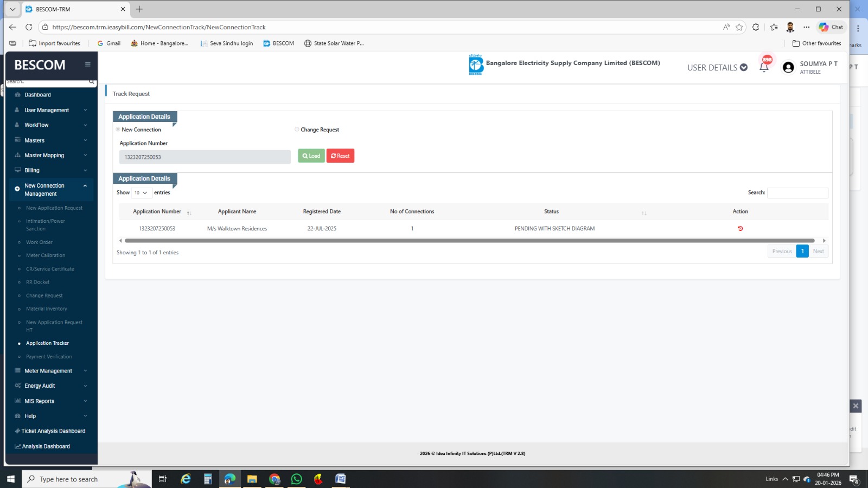Add this page to favourites star icon
The width and height of the screenshot is (868, 488).
pos(739,27)
